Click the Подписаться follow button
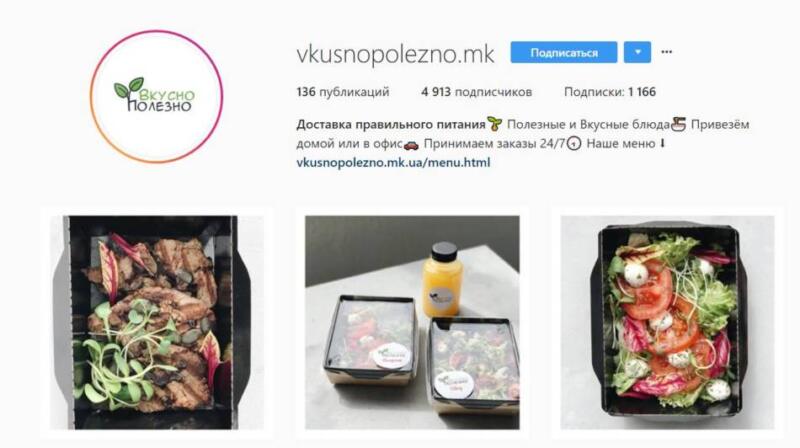Image resolution: width=800 pixels, height=448 pixels. click(564, 53)
